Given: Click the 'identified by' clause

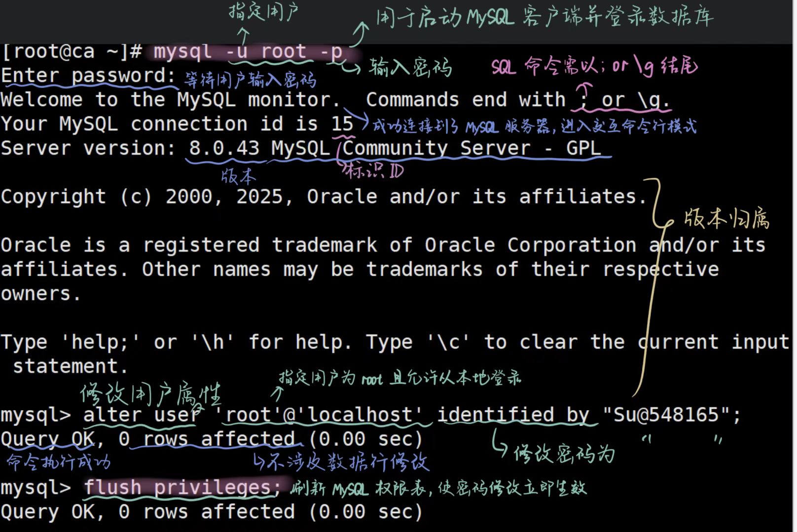Looking at the screenshot, I should pyautogui.click(x=513, y=415).
